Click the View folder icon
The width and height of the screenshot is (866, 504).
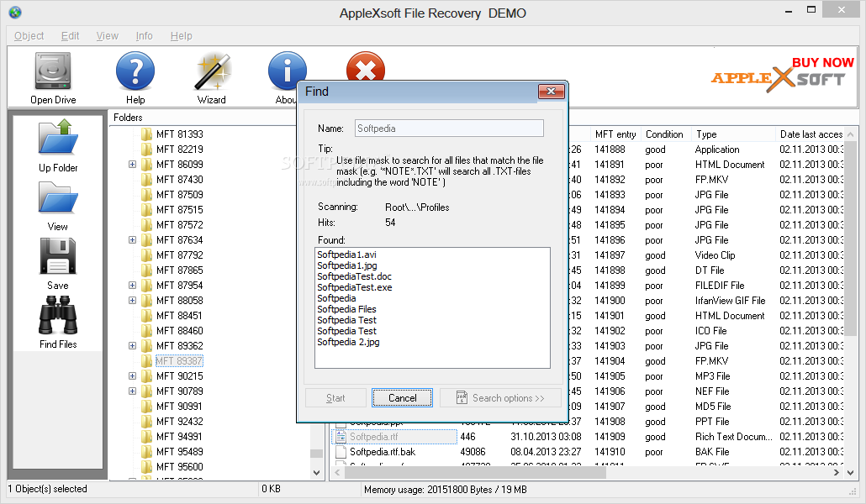[58, 197]
